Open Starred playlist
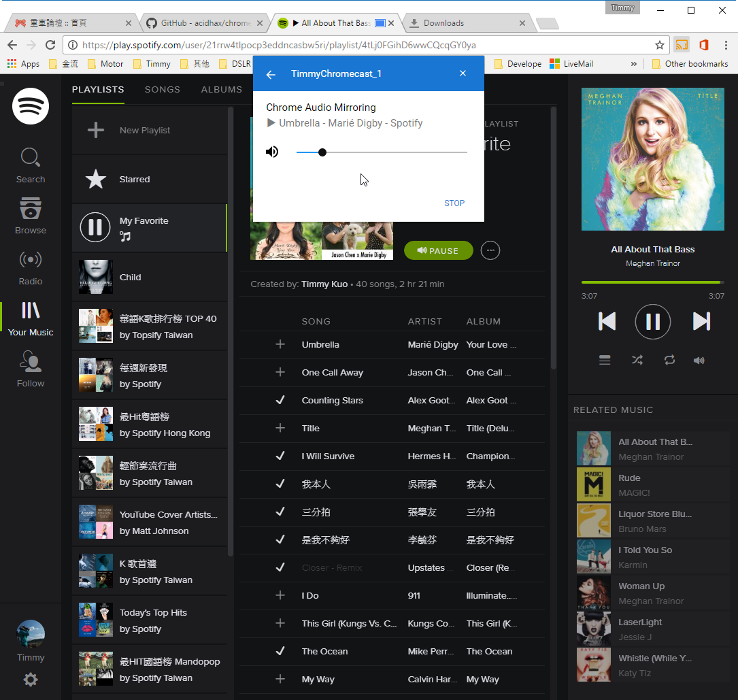 (x=150, y=179)
